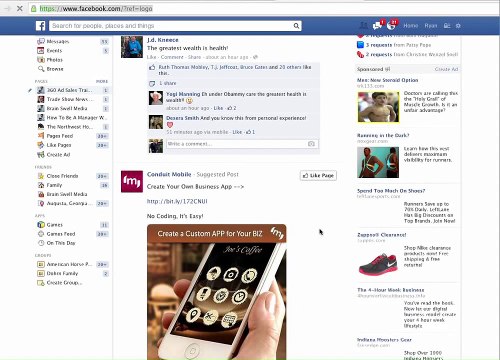
Task: Click the Pages Feed icon
Action: click(x=41, y=136)
